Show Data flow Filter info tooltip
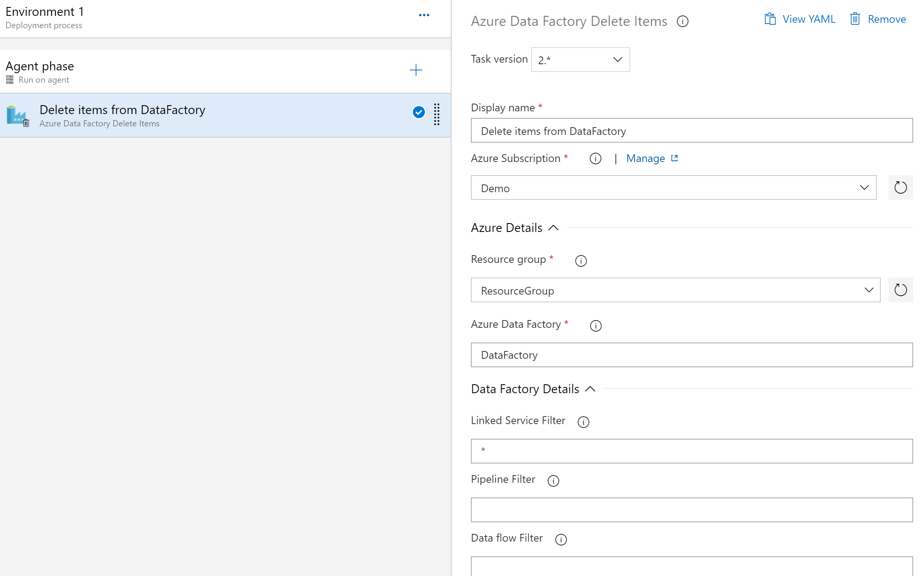 click(561, 539)
